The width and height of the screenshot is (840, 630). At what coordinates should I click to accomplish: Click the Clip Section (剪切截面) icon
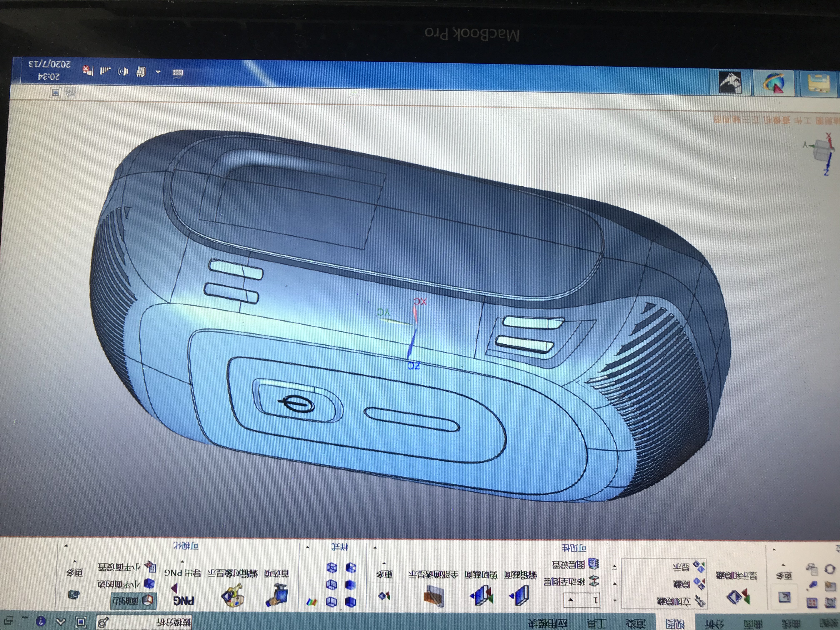click(x=481, y=595)
